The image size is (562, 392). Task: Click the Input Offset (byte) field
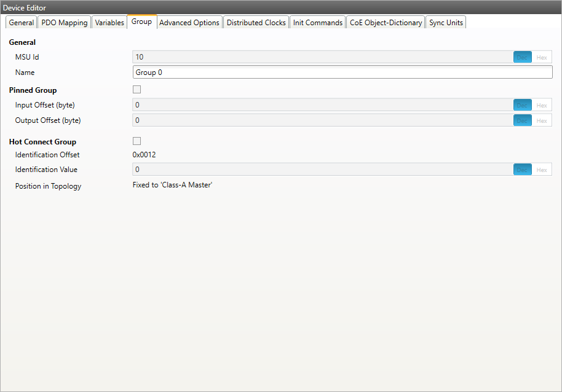click(322, 105)
